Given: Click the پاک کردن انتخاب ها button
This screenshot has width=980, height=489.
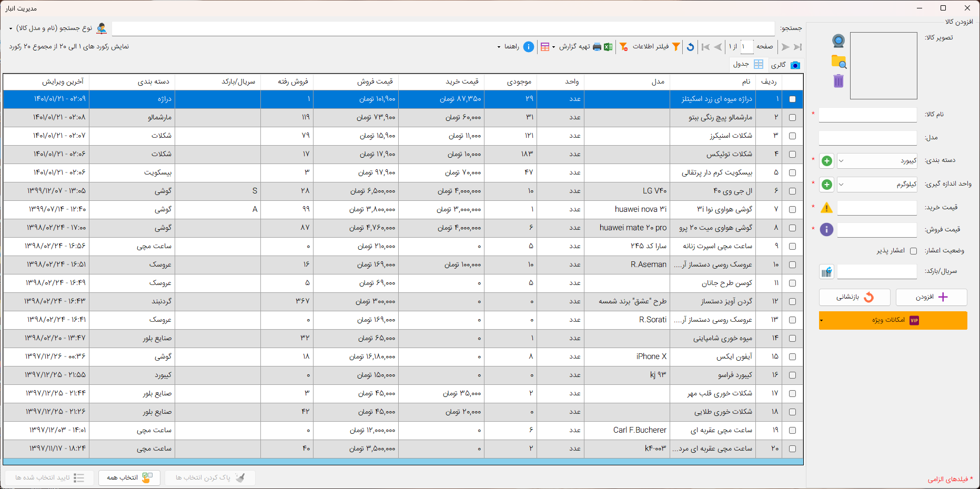Looking at the screenshot, I should click(x=210, y=477).
